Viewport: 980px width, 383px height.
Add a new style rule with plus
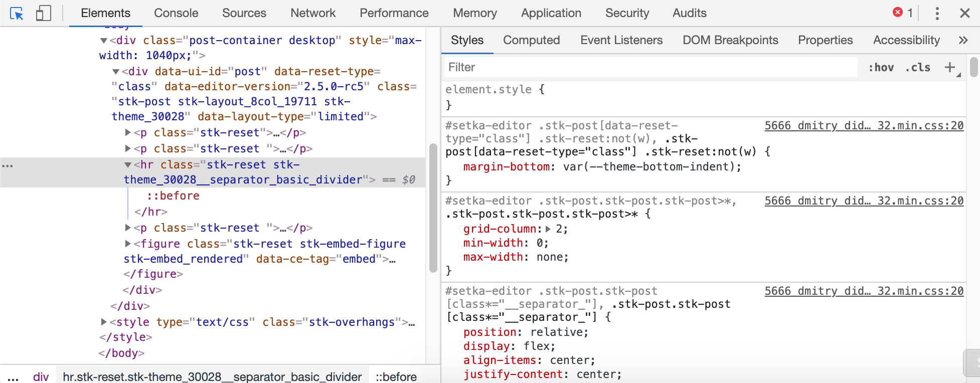(950, 67)
